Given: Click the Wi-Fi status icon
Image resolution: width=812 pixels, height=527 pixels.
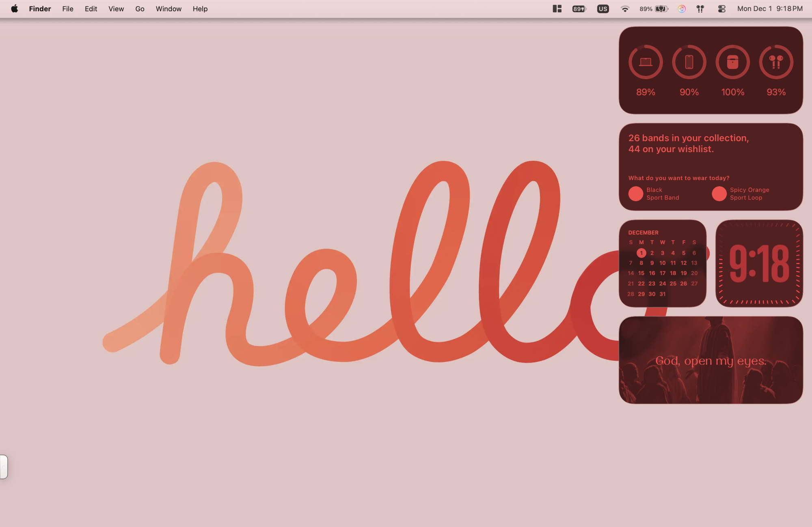Looking at the screenshot, I should (x=625, y=9).
